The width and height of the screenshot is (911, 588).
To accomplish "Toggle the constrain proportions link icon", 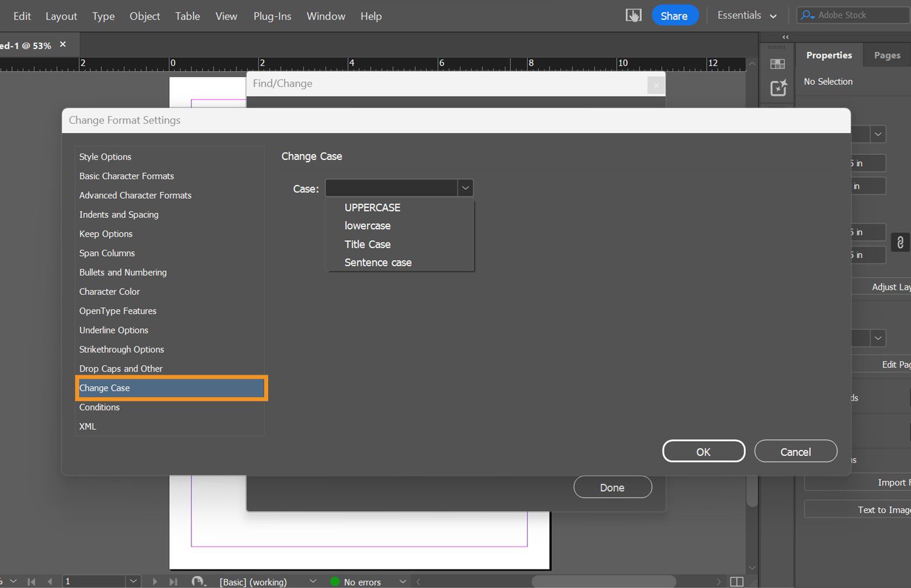I will click(900, 242).
